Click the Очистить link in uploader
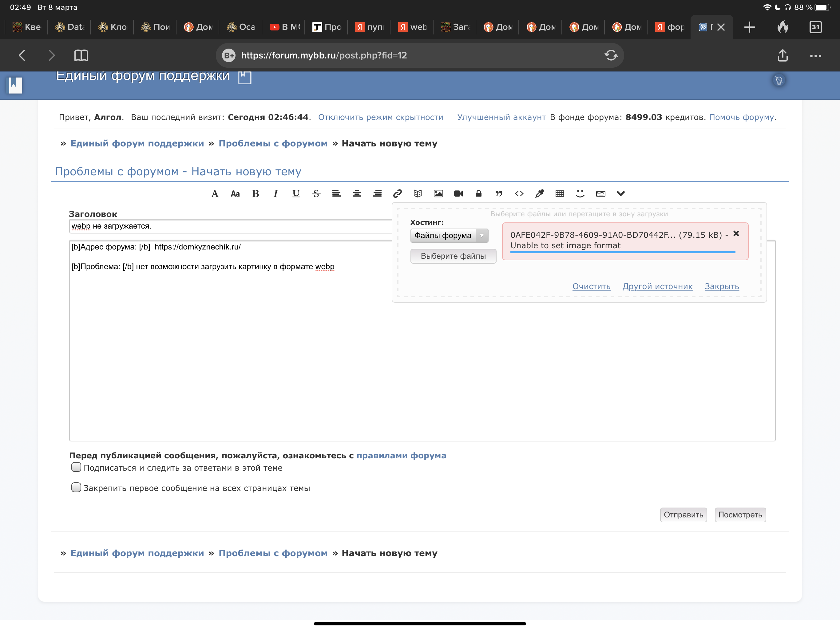Viewport: 840px width, 630px height. pos(591,286)
